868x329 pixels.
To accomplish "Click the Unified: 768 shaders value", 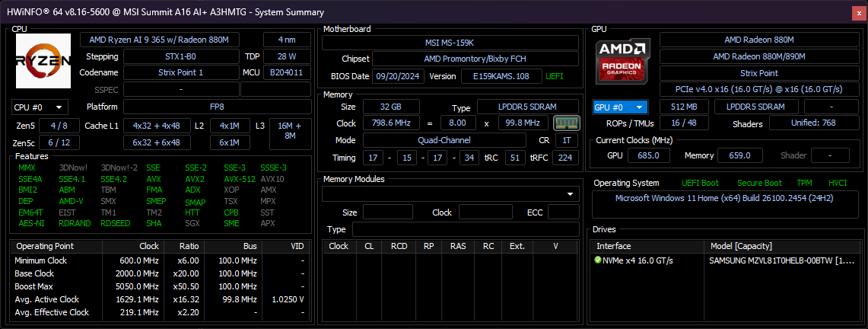I will 813,123.
